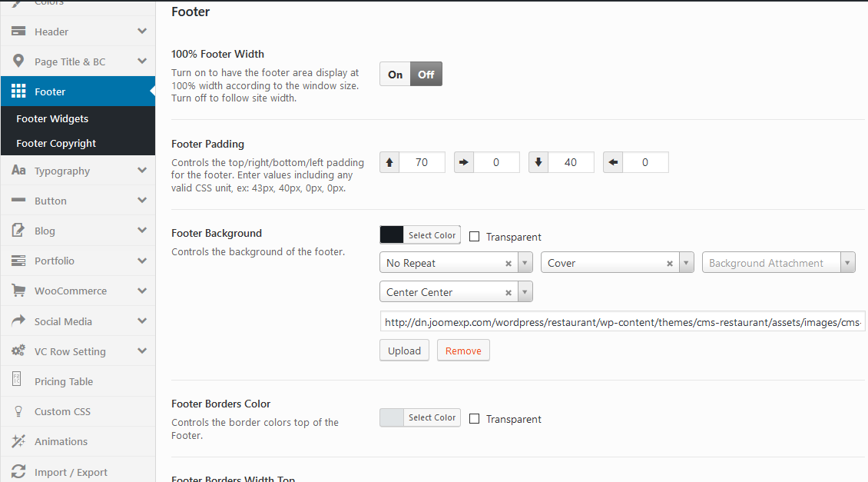Click the Typography 'Aa' sidebar icon

18,171
